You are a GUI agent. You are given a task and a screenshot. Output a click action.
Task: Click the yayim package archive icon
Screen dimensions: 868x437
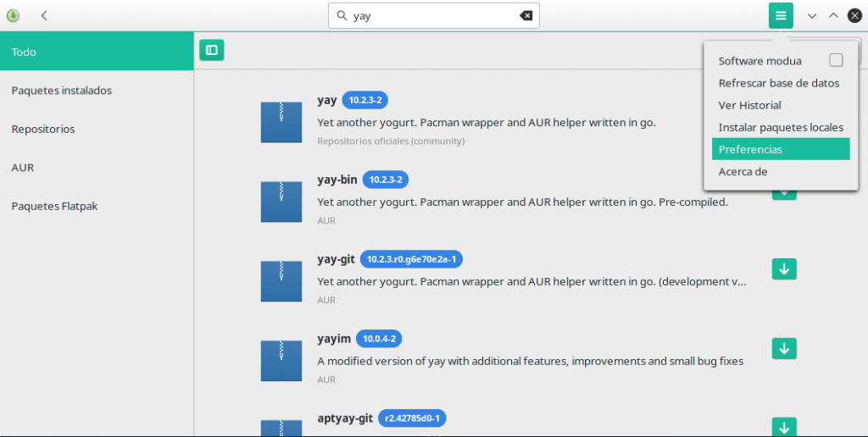click(x=281, y=361)
